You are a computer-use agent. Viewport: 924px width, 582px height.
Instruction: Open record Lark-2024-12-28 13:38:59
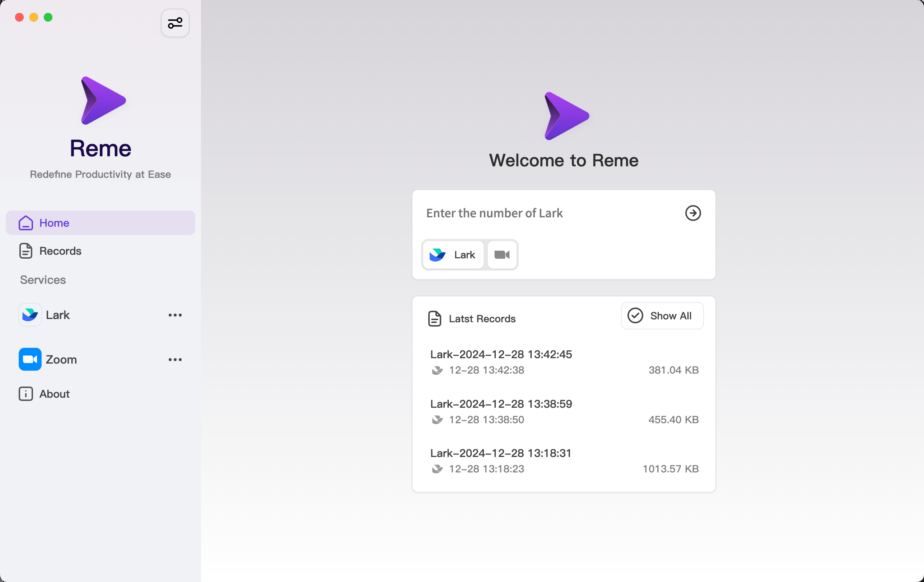pos(501,404)
